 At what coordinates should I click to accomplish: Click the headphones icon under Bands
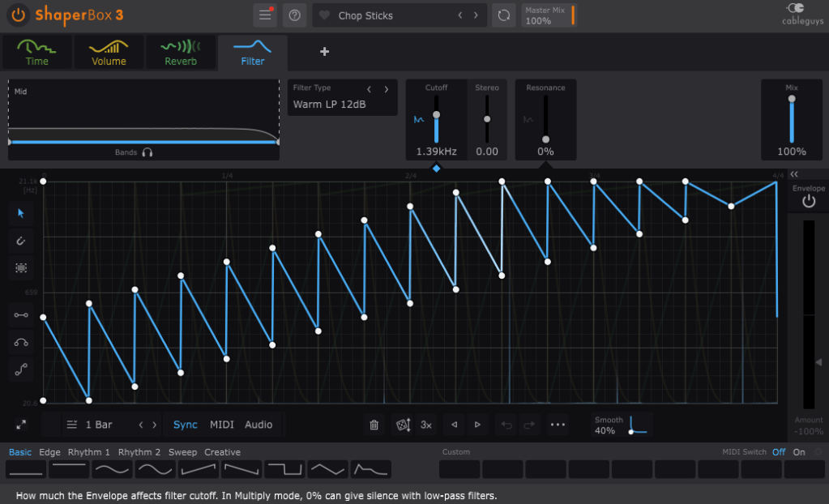click(147, 152)
